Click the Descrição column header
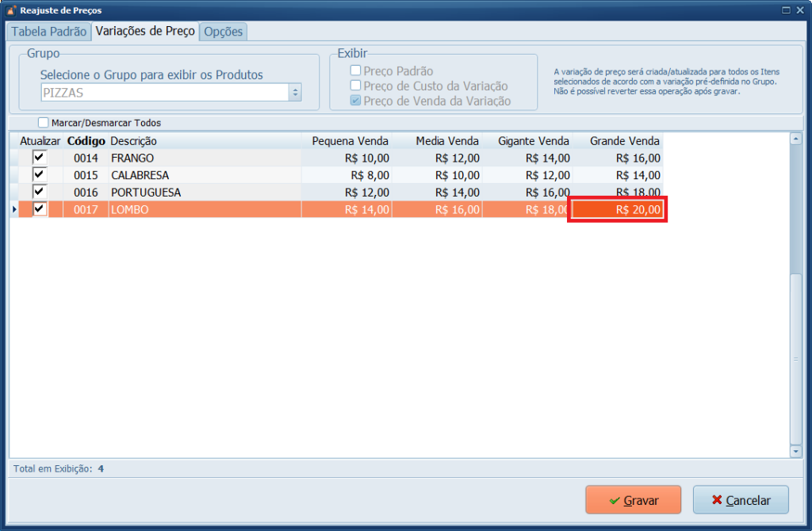Viewport: 812px width, 531px height. coord(133,141)
